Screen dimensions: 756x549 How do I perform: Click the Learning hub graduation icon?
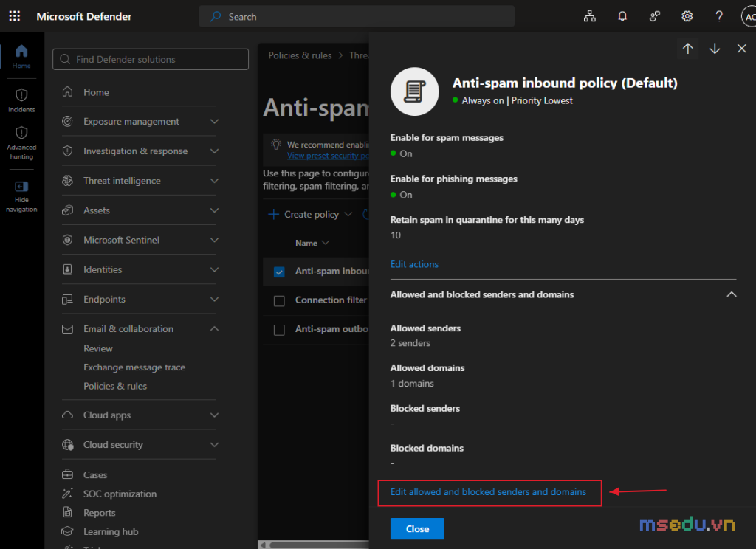point(67,531)
